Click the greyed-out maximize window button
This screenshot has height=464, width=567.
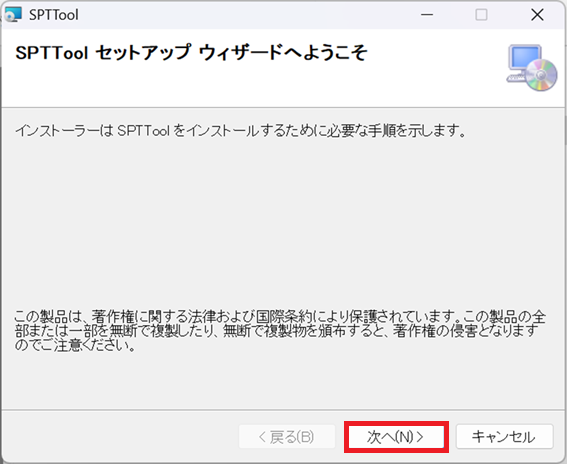481,15
